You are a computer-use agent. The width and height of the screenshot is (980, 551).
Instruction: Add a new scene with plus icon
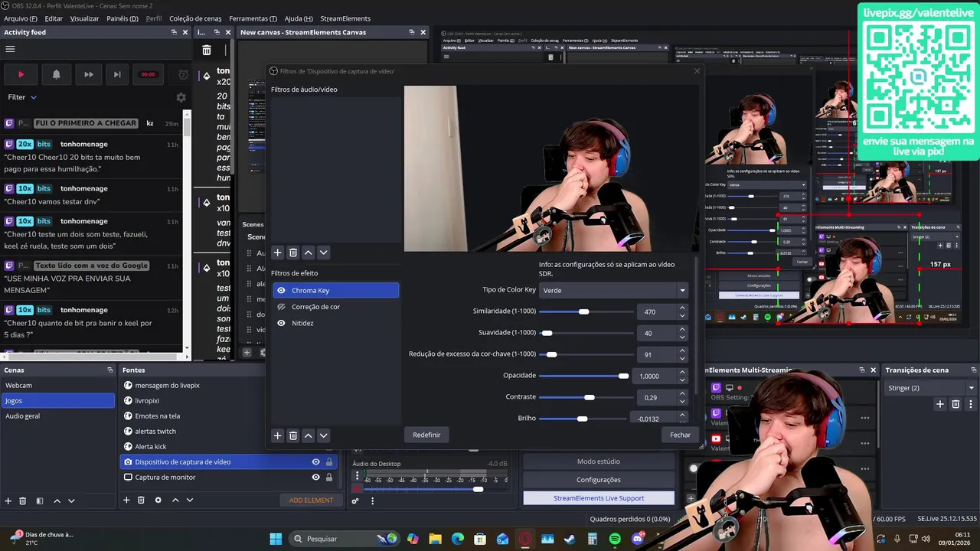point(8,500)
